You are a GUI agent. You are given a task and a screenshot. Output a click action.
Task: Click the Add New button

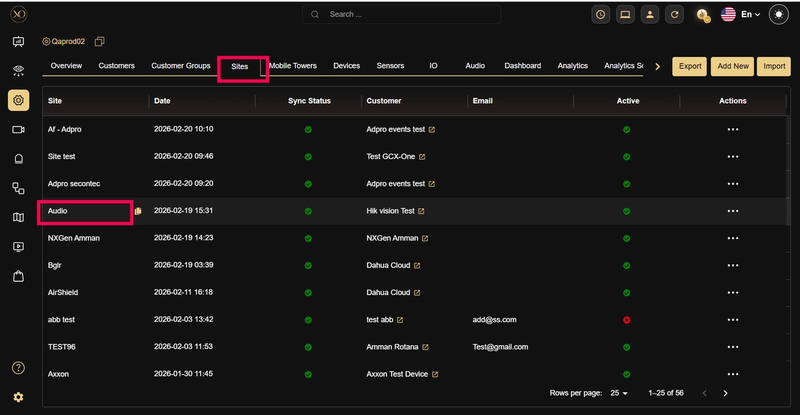[733, 66]
